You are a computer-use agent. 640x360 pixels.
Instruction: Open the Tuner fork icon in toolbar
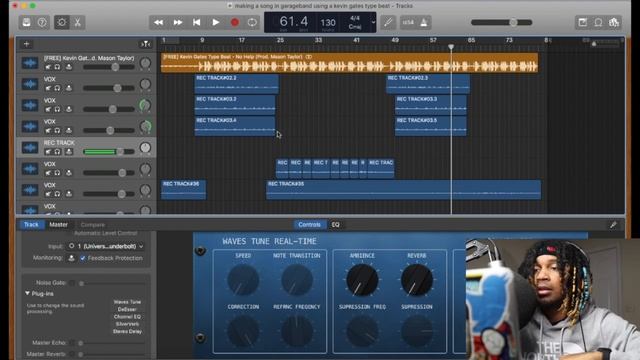[388, 22]
